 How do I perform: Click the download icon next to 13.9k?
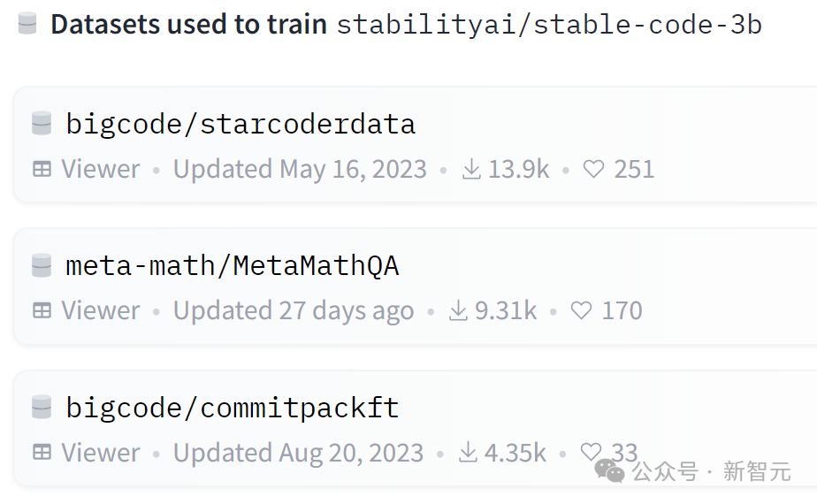click(x=471, y=169)
